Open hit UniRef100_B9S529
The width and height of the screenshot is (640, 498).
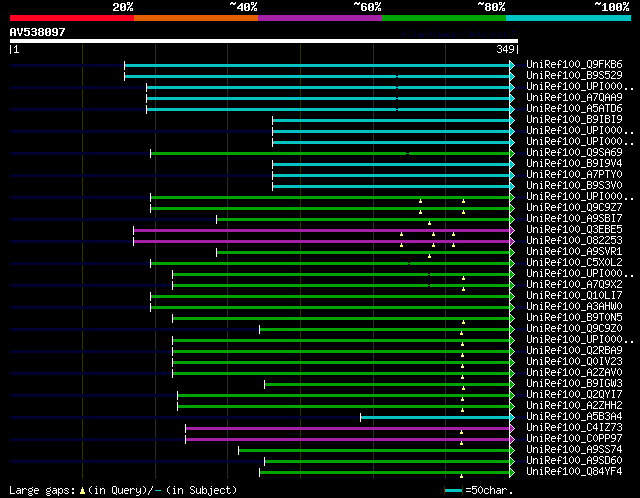tap(574, 75)
